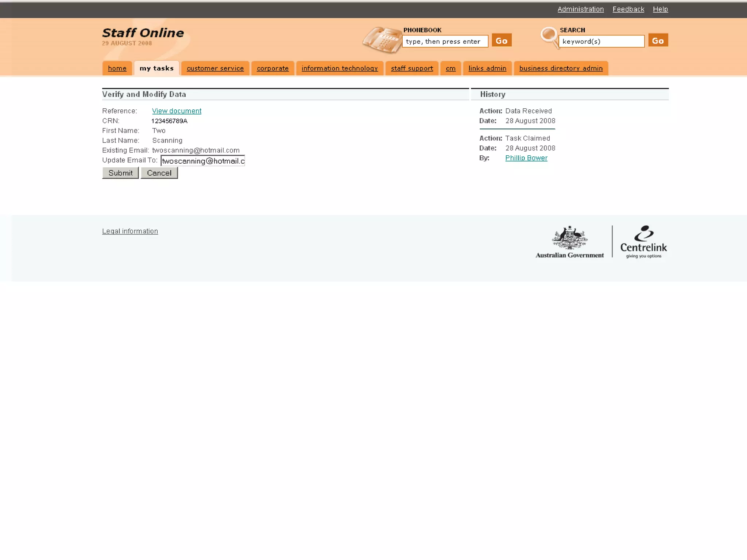Viewport: 747px width, 560px height.
Task: Focus the Search keyword(s) field
Action: [601, 41]
